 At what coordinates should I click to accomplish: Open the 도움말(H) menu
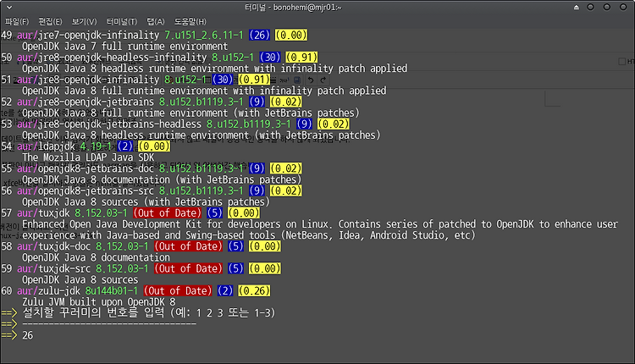tap(190, 21)
